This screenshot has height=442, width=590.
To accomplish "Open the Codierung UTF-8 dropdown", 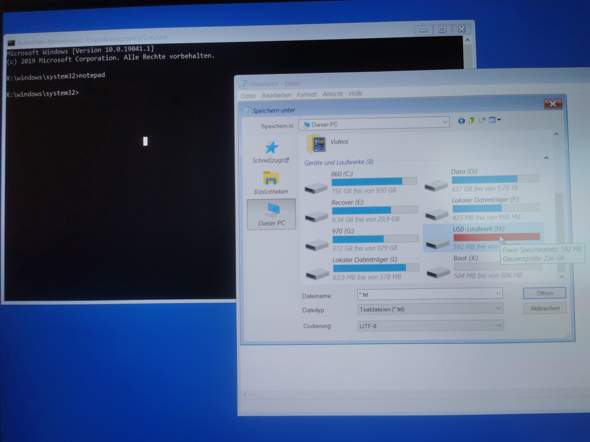I will pyautogui.click(x=429, y=325).
